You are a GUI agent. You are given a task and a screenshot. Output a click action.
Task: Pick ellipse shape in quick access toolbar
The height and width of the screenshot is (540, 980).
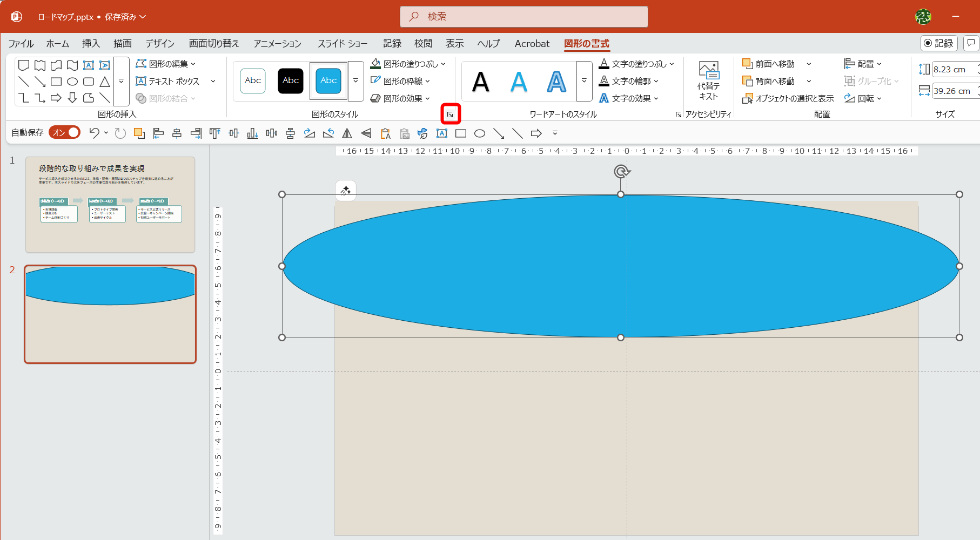480,133
